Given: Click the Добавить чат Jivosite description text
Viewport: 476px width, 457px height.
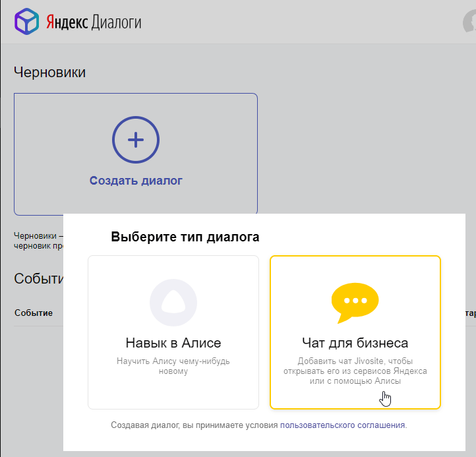Looking at the screenshot, I should [355, 371].
